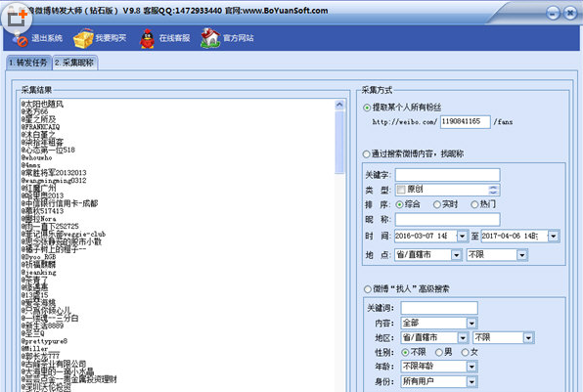Click the scroll up arrow in results list
The image size is (583, 392).
339,105
